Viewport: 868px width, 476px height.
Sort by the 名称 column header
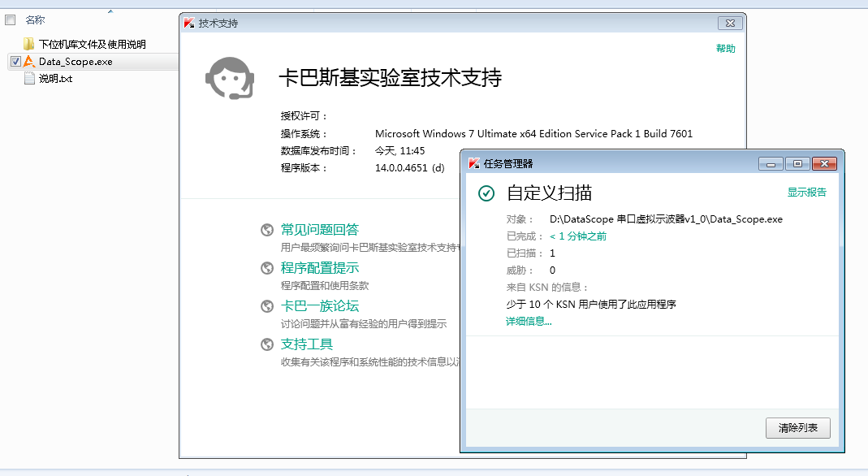click(x=35, y=20)
